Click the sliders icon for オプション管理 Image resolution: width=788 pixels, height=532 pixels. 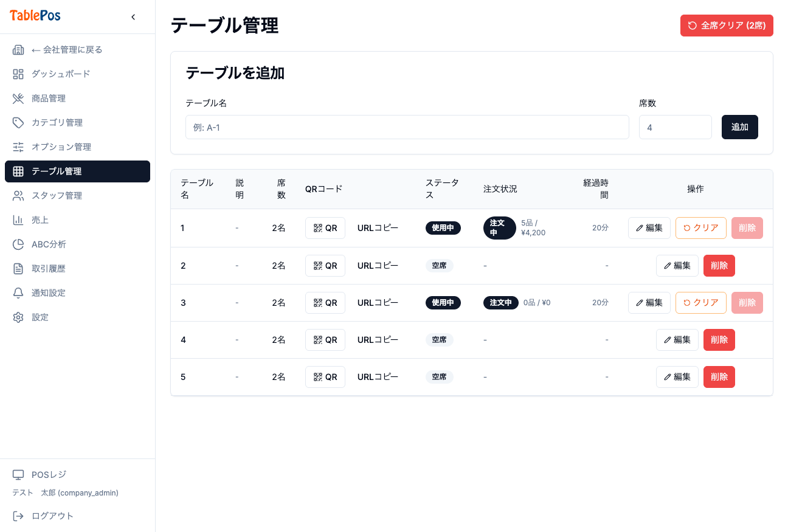coord(18,147)
